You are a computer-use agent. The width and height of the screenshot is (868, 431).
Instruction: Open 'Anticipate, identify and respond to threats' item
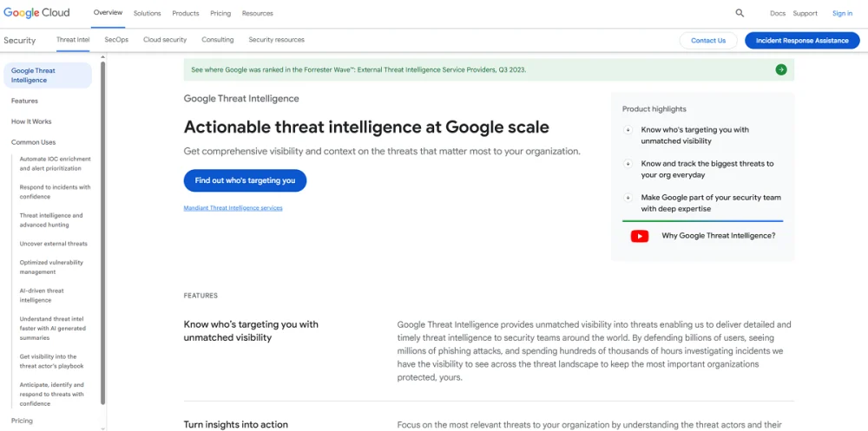pos(51,394)
